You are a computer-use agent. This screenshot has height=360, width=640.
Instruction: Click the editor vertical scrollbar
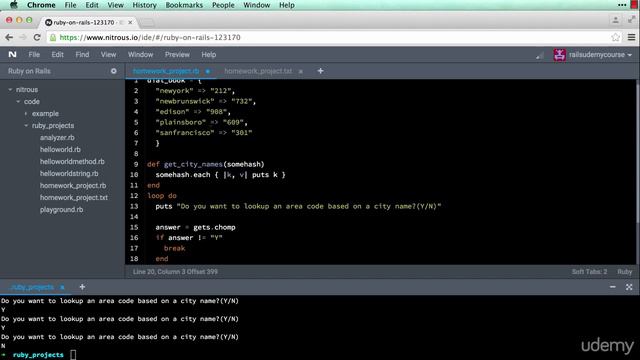(x=637, y=152)
